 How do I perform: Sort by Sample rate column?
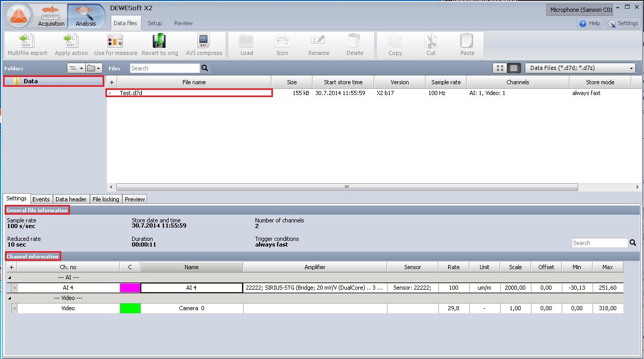446,82
